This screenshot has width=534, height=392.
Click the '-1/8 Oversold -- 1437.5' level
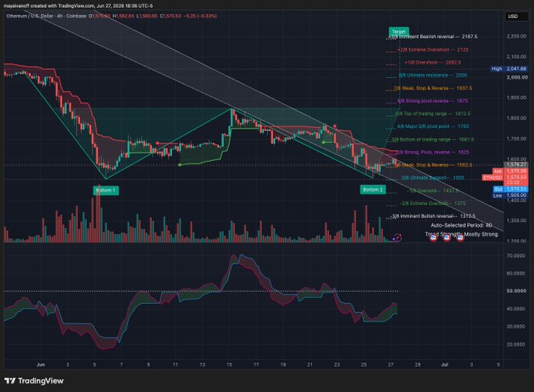click(433, 191)
